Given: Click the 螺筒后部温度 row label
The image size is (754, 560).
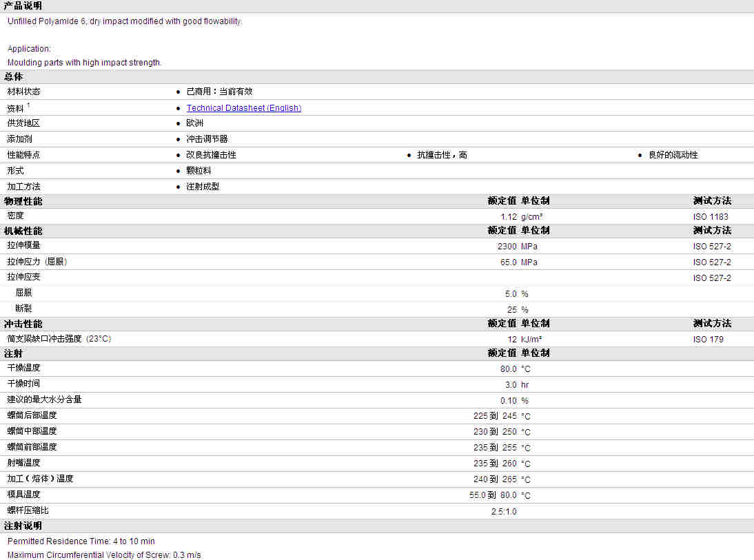Looking at the screenshot, I should (32, 415).
